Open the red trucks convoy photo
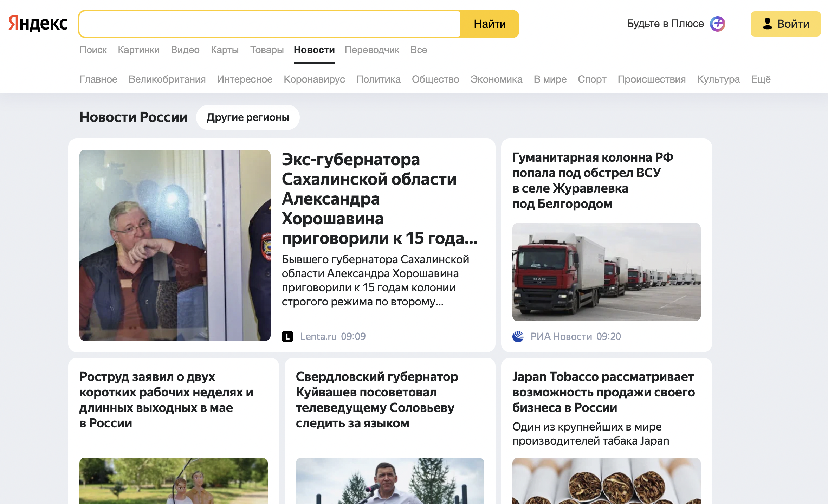 [606, 272]
